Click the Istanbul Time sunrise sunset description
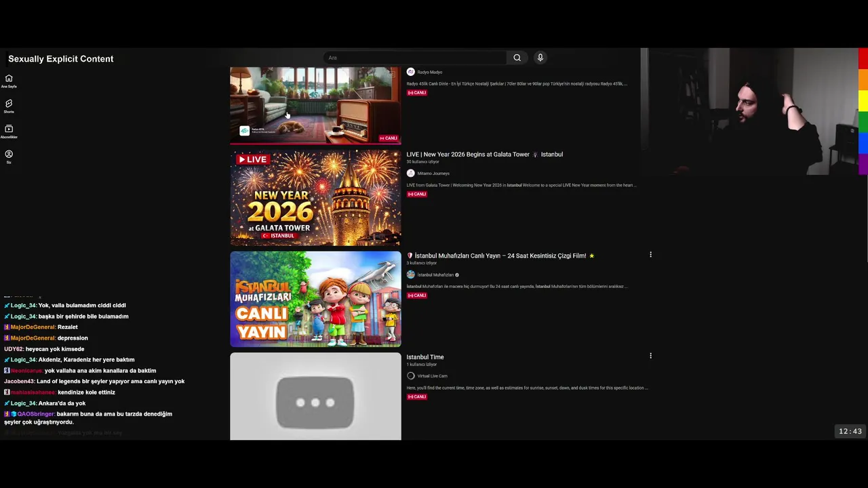 pos(527,388)
